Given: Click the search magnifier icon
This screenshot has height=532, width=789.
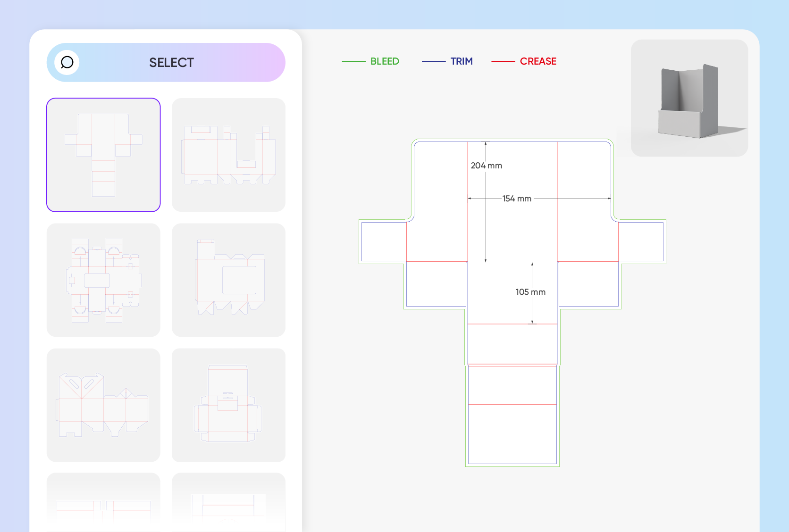Looking at the screenshot, I should tap(67, 62).
